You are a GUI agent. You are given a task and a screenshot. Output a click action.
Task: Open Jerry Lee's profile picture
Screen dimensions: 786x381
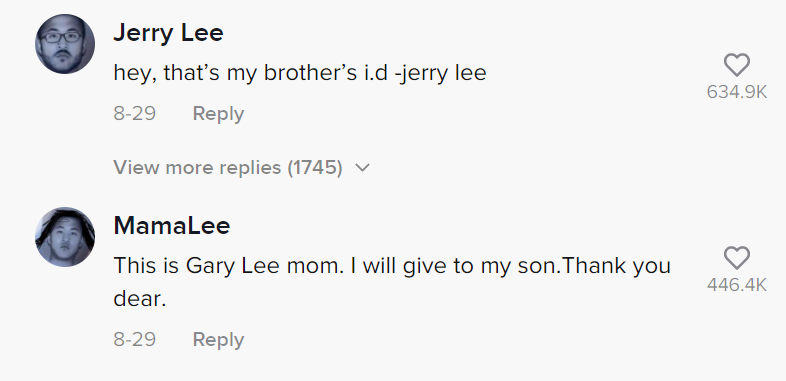(x=65, y=44)
